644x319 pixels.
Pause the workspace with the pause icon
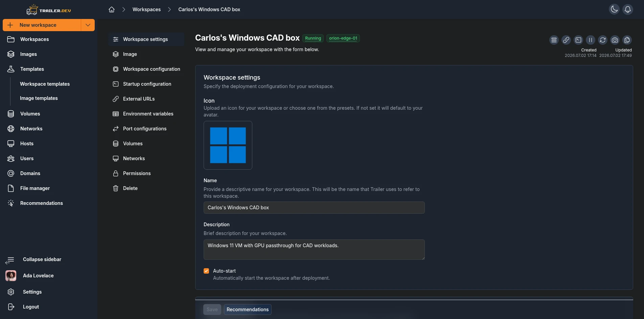pyautogui.click(x=591, y=40)
